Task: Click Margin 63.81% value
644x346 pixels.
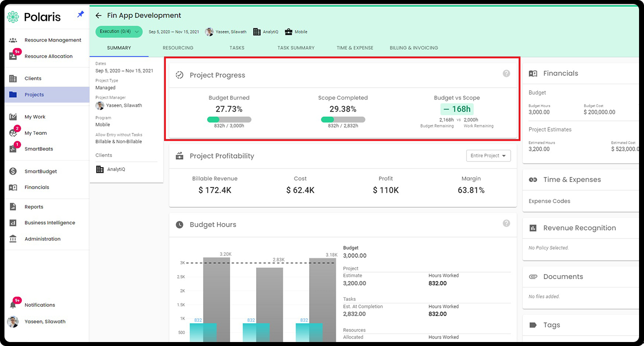Action: [x=471, y=190]
